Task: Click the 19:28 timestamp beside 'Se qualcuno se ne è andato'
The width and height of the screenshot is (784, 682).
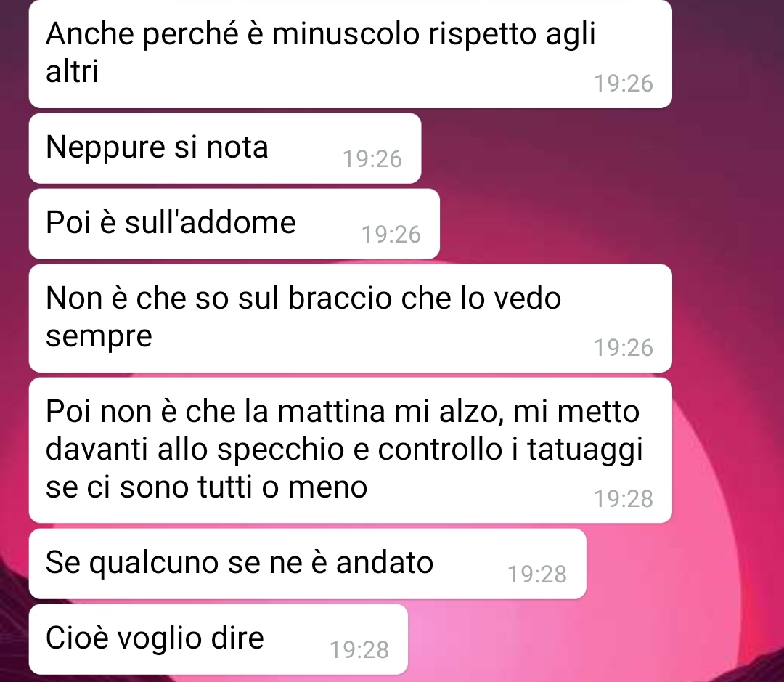Action: [x=537, y=575]
